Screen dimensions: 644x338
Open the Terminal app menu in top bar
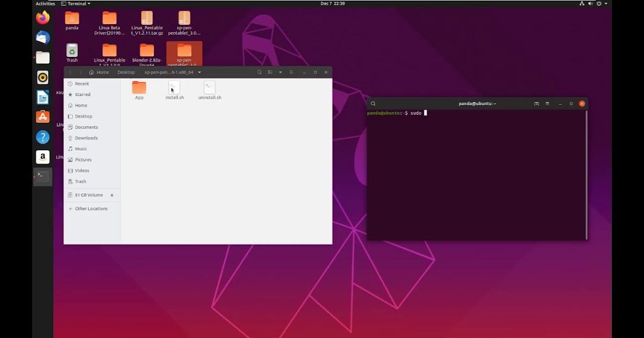[76, 3]
